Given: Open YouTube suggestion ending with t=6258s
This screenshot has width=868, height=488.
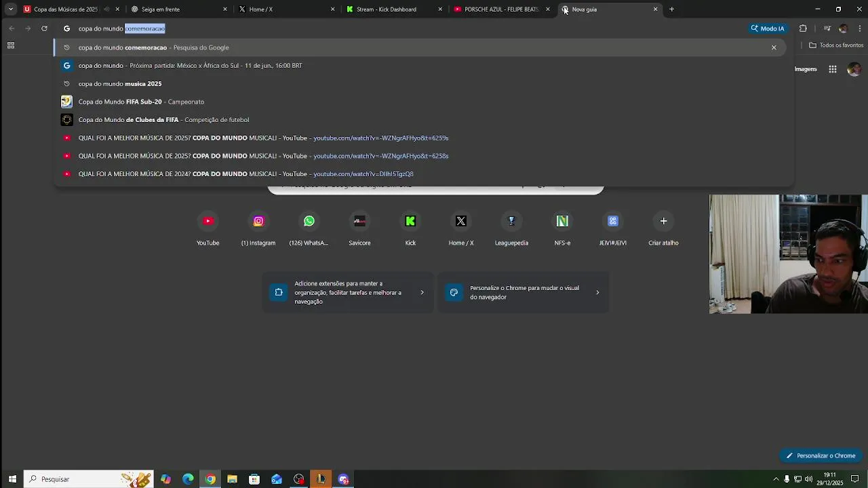Looking at the screenshot, I should point(420,156).
